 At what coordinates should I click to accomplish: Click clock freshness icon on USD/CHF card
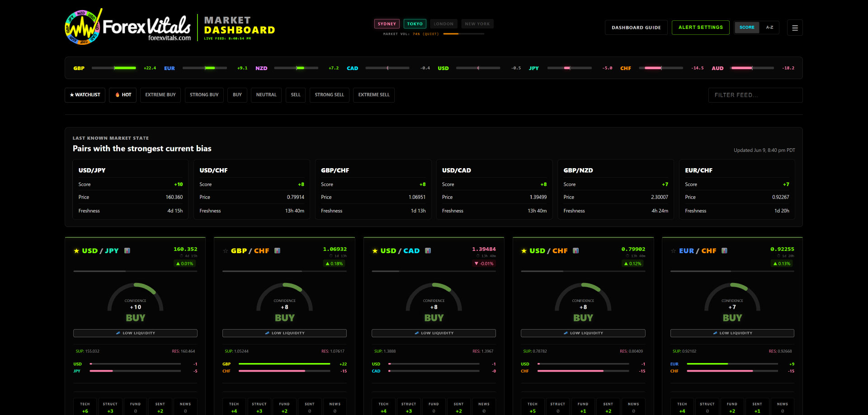click(627, 256)
